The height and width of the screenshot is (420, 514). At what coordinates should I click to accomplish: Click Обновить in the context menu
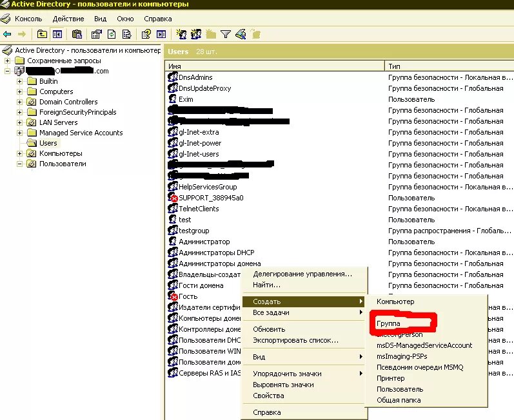(x=269, y=329)
